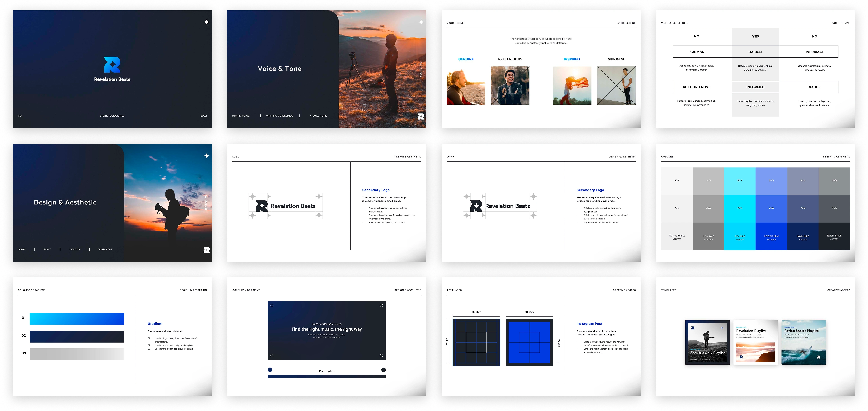Screen dimensions: 868x411
Task: Click the CASUAL heading in the writing guidelines table
Action: tap(755, 52)
